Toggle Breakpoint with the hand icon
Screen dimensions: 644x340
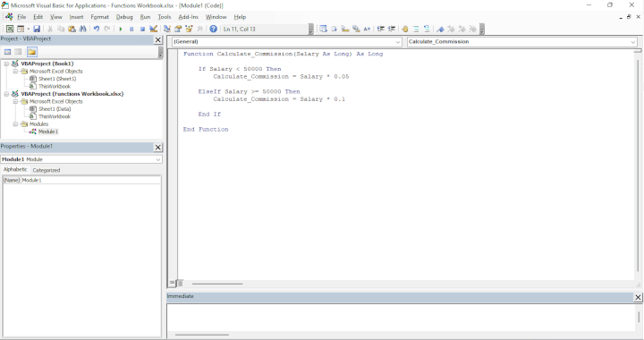pos(405,29)
